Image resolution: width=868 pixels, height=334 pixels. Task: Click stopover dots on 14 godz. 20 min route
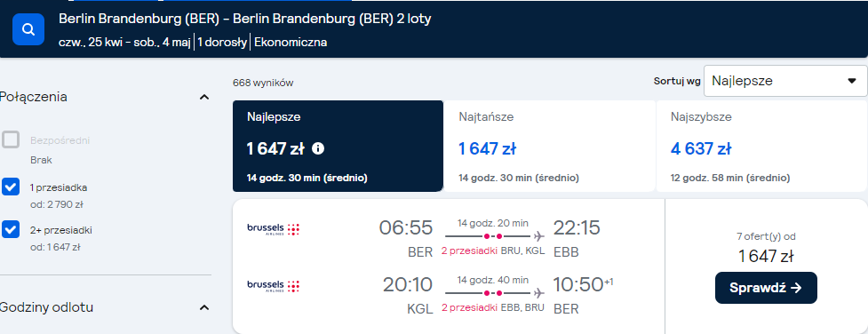(493, 237)
